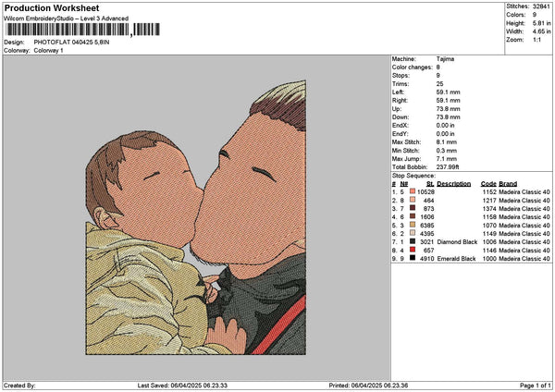
Task: Click the Total Bobbin value 237.99ft
Action: [x=448, y=167]
